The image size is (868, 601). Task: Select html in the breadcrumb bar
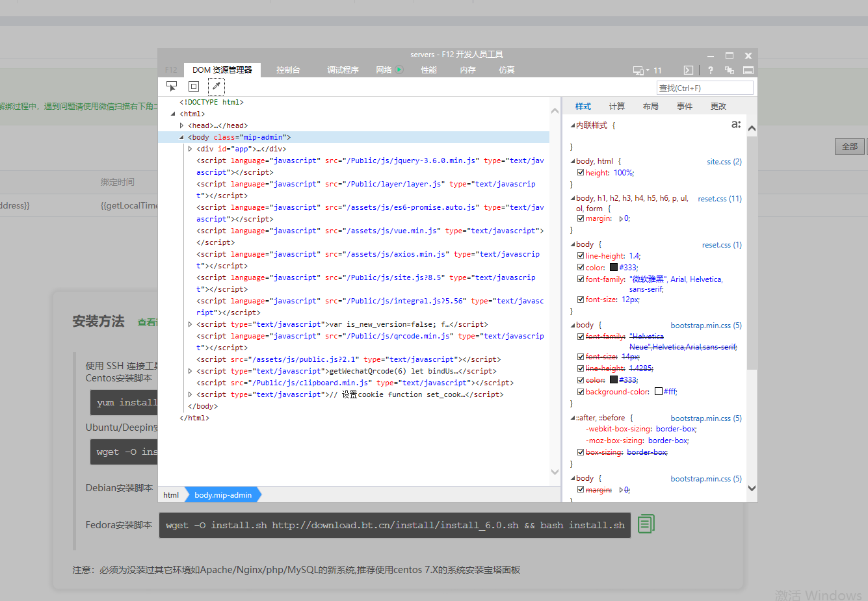171,495
